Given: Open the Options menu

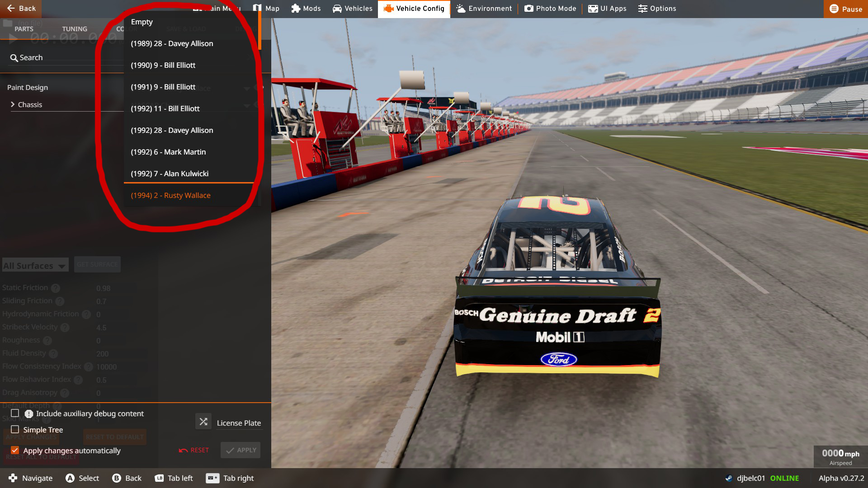Looking at the screenshot, I should pos(657,9).
